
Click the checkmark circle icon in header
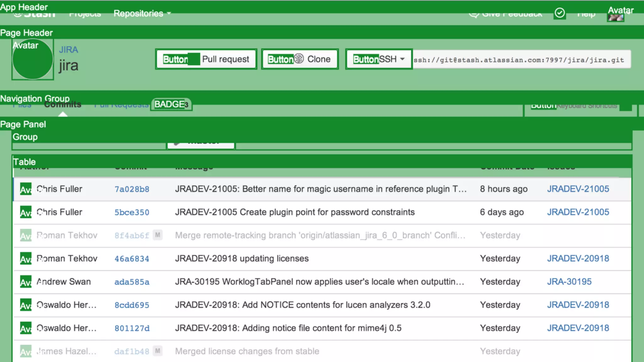click(560, 13)
